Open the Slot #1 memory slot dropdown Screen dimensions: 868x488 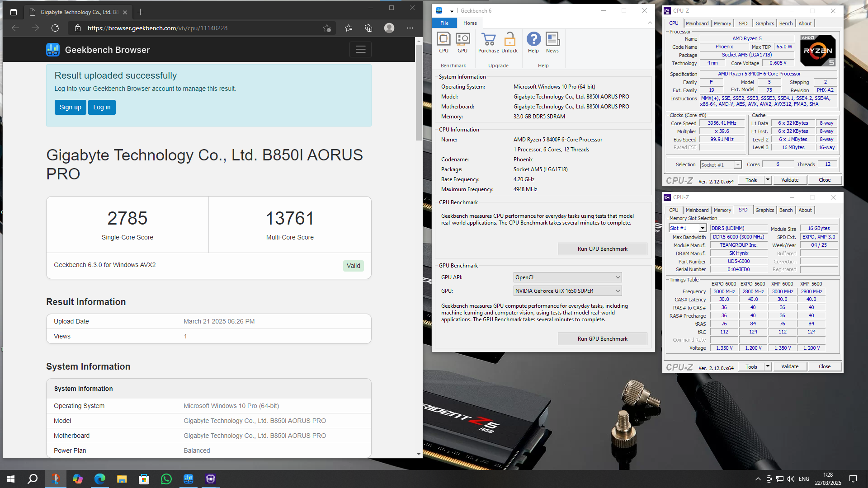(687, 229)
